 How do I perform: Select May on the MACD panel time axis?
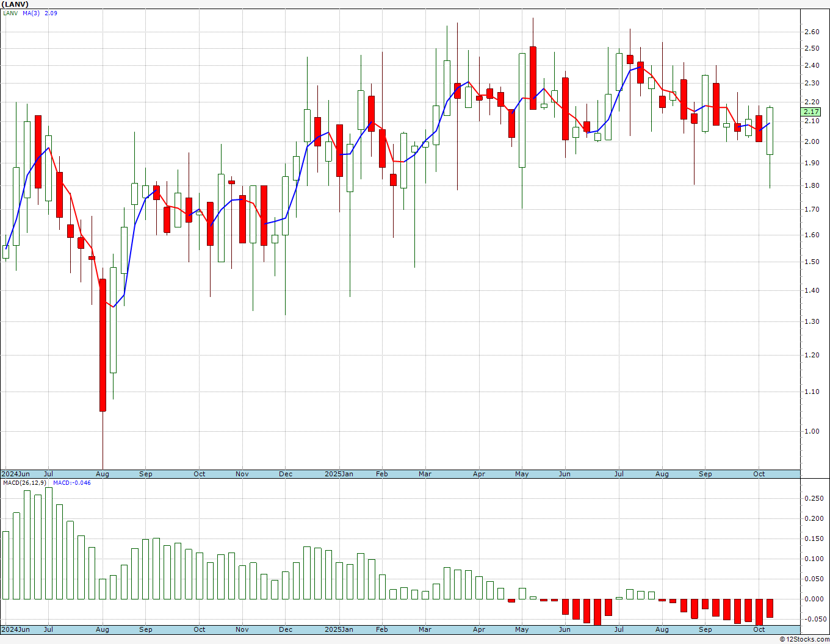pyautogui.click(x=522, y=629)
